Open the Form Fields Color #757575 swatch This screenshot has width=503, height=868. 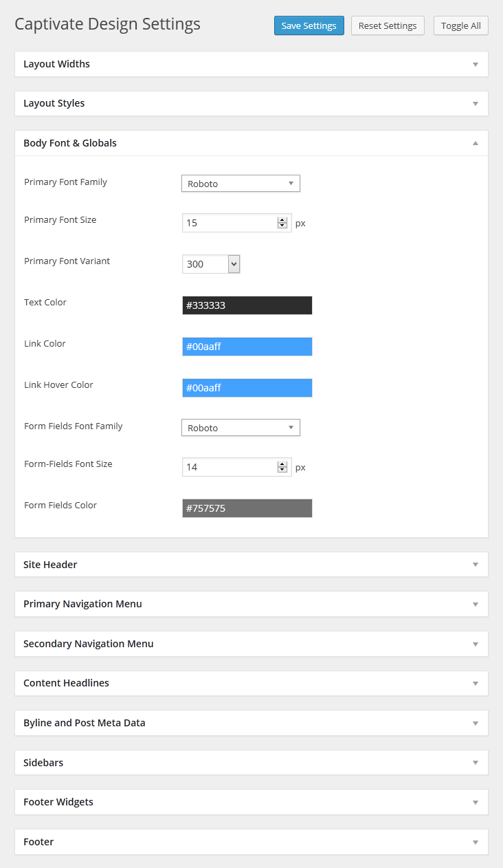tap(247, 508)
